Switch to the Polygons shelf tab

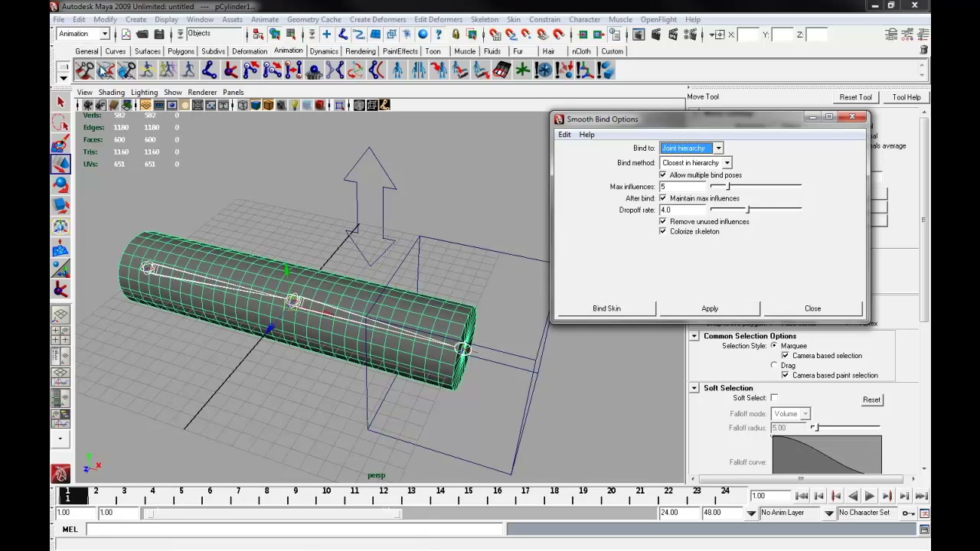[x=181, y=51]
